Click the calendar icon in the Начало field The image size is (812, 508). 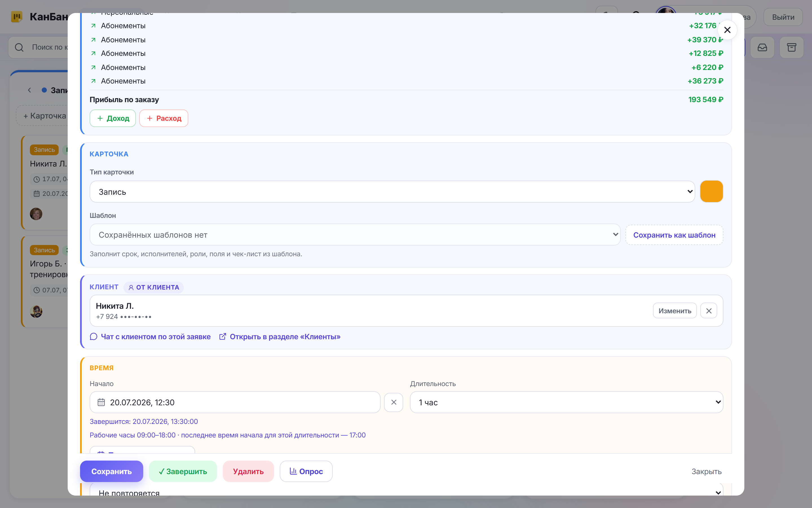pyautogui.click(x=101, y=402)
